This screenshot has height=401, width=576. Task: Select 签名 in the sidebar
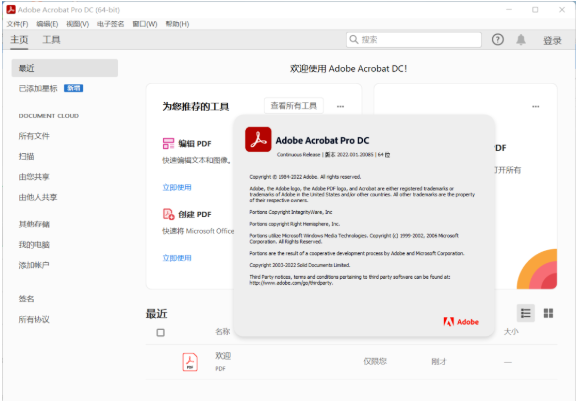(x=26, y=299)
